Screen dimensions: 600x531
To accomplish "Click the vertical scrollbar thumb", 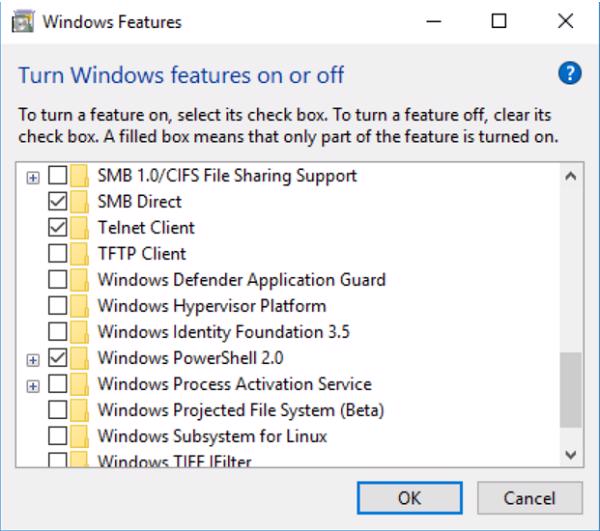I will point(571,389).
